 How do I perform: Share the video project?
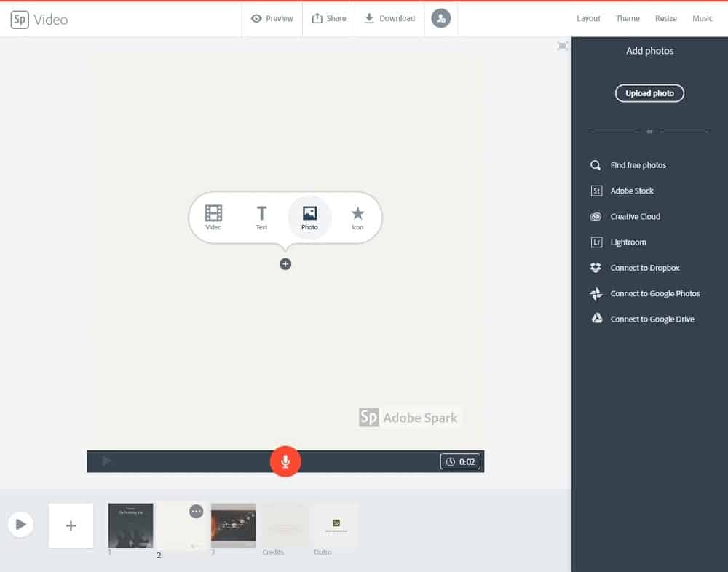pos(329,19)
